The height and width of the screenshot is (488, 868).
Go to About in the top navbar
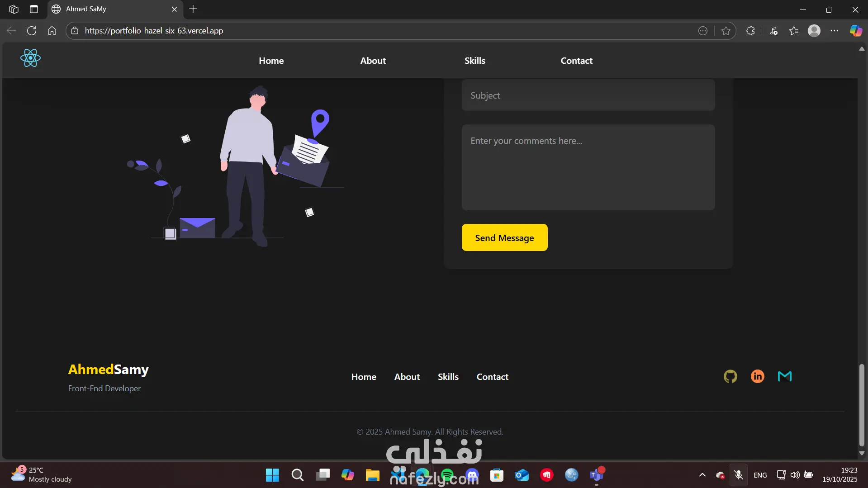[373, 61]
